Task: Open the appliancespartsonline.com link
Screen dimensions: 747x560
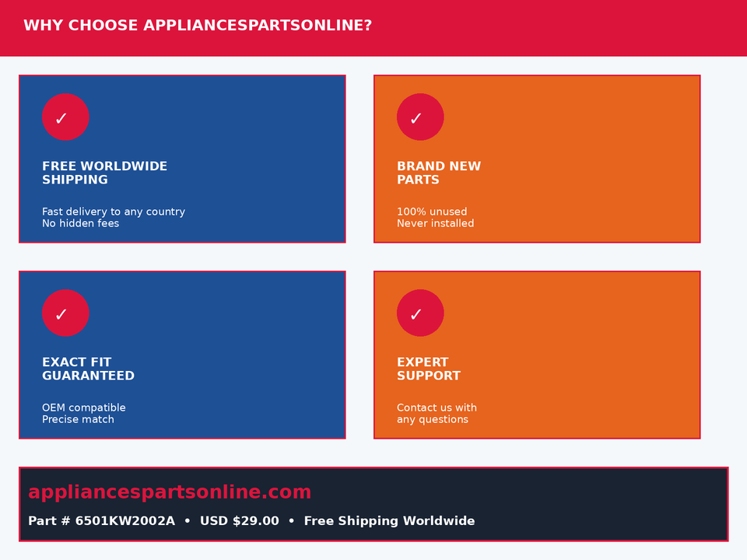Action: tap(170, 492)
